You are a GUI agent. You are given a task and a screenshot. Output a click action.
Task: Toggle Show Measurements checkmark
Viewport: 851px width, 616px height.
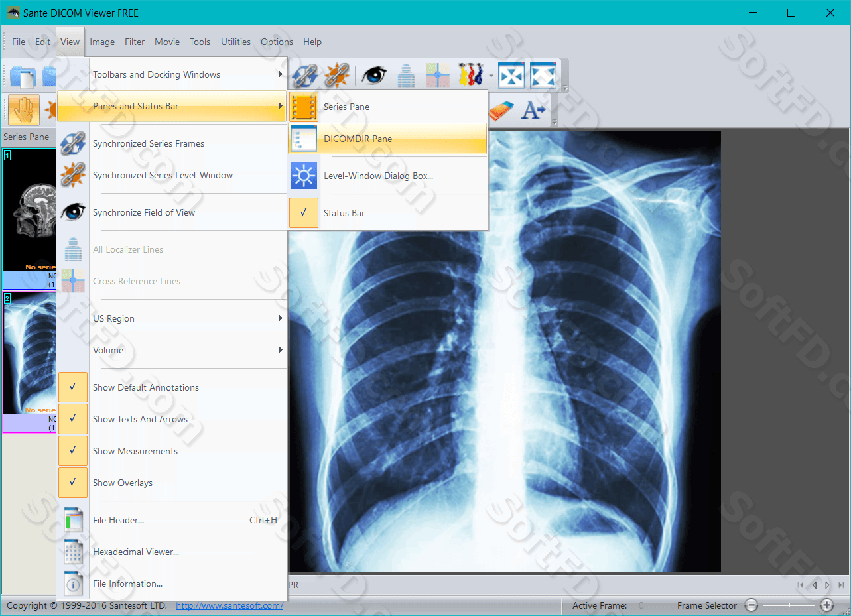(x=73, y=451)
